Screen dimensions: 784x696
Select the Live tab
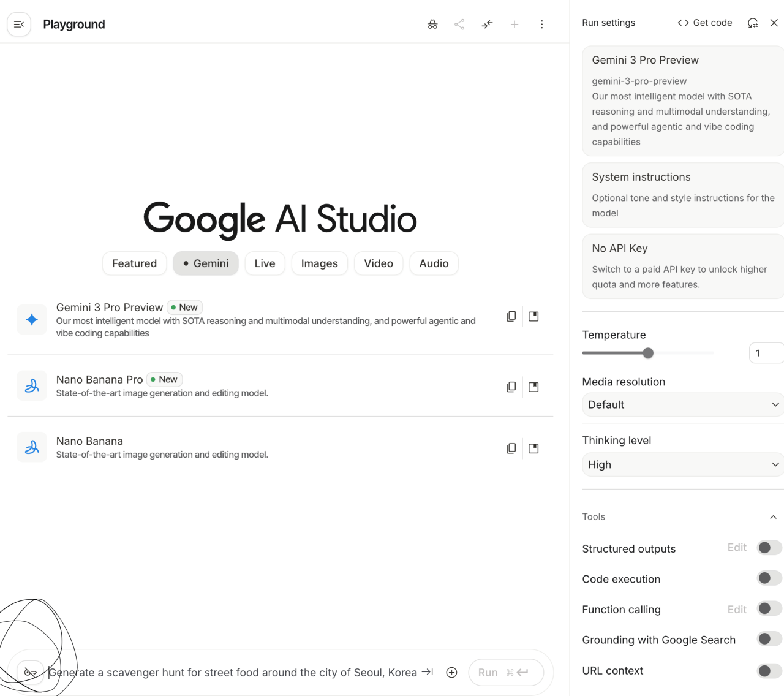265,263
